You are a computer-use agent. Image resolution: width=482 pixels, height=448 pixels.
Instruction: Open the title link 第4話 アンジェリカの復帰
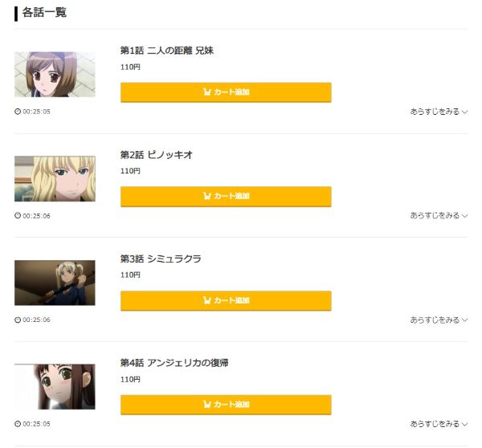point(174,363)
